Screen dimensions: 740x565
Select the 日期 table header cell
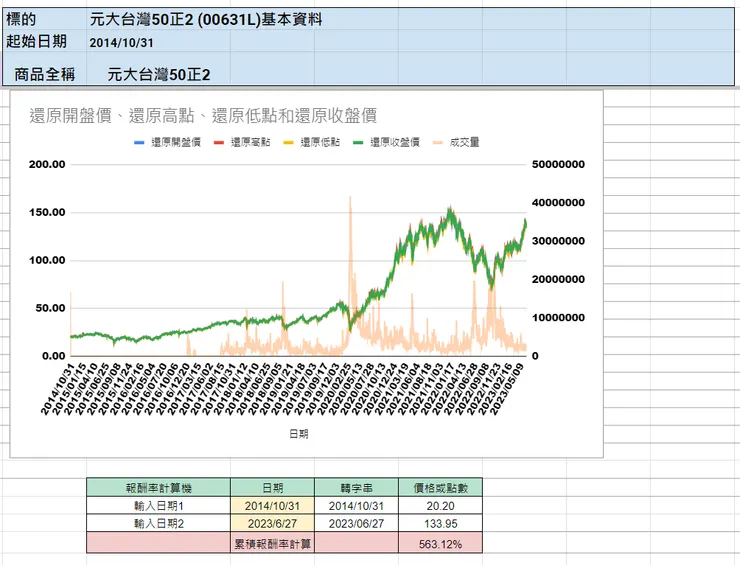point(272,488)
